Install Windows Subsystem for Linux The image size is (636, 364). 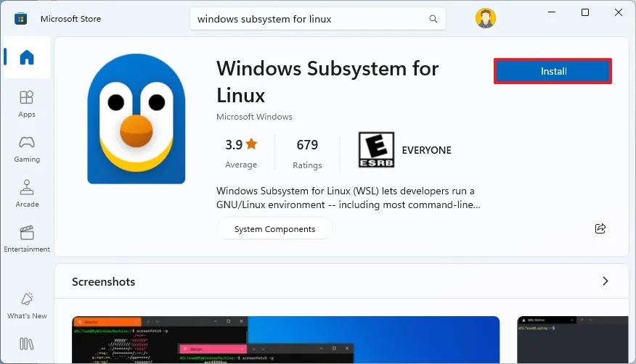tap(553, 71)
